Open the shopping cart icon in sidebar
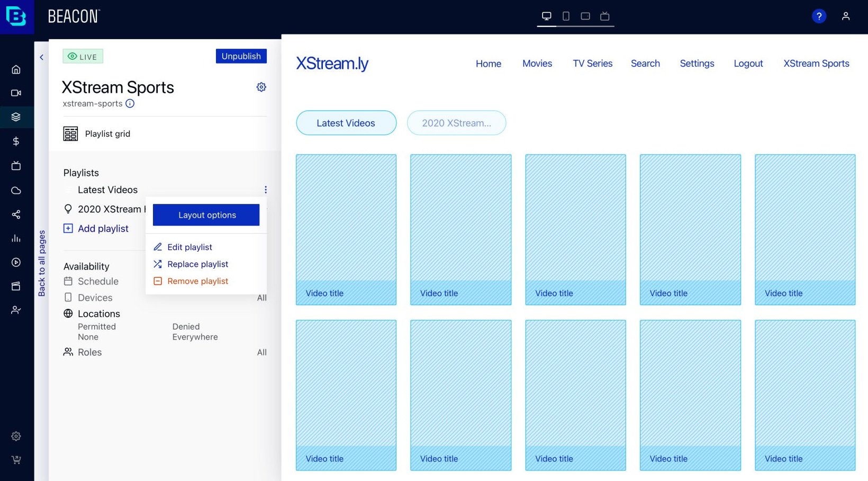868x481 pixels. [16, 460]
